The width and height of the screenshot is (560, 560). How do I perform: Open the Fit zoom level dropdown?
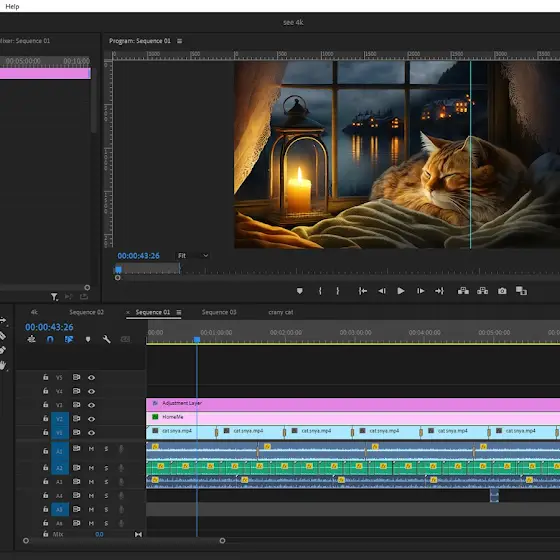pyautogui.click(x=193, y=256)
